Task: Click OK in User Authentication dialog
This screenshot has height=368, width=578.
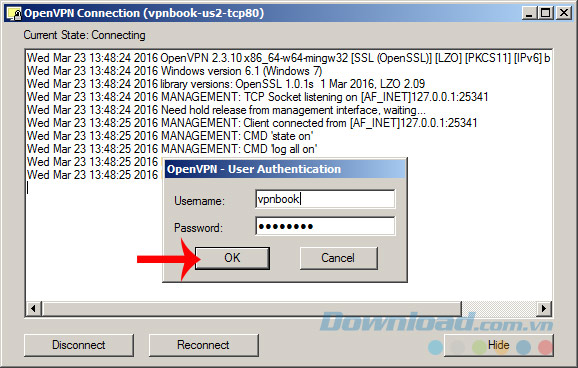Action: (x=232, y=258)
